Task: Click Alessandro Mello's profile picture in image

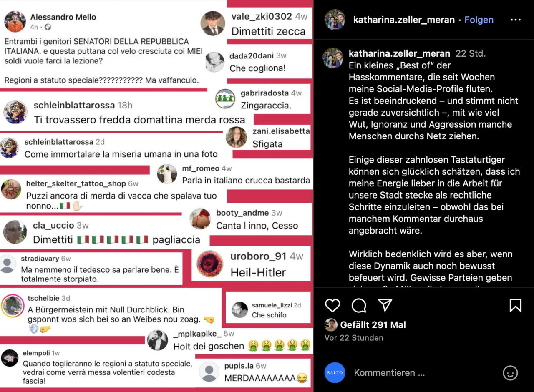Action: click(x=15, y=21)
